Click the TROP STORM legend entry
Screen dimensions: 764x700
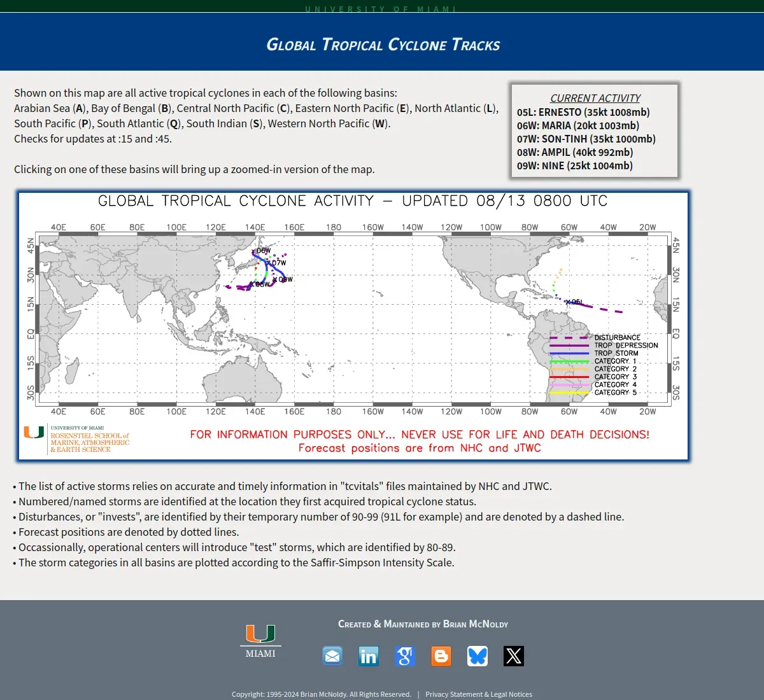[x=593, y=353]
